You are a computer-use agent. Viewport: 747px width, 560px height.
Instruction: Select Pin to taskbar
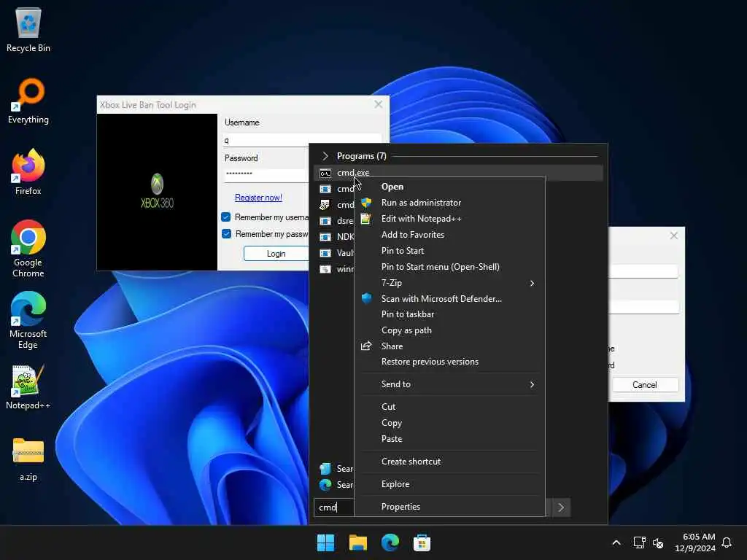point(449,314)
